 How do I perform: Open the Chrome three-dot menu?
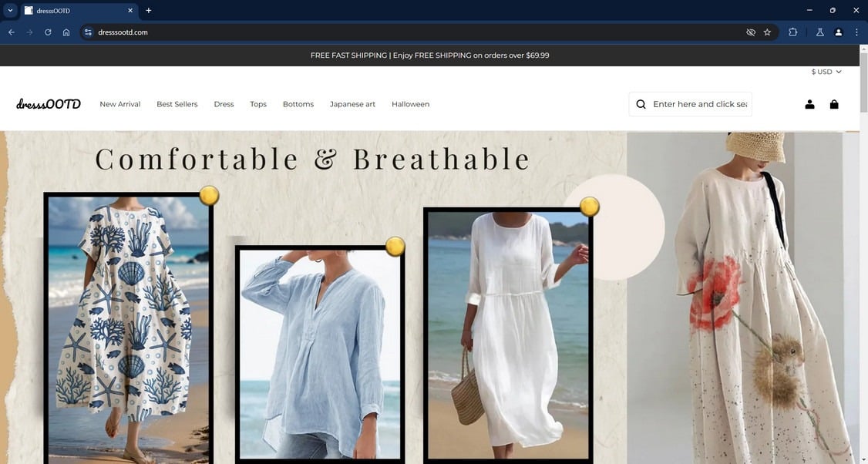point(856,32)
